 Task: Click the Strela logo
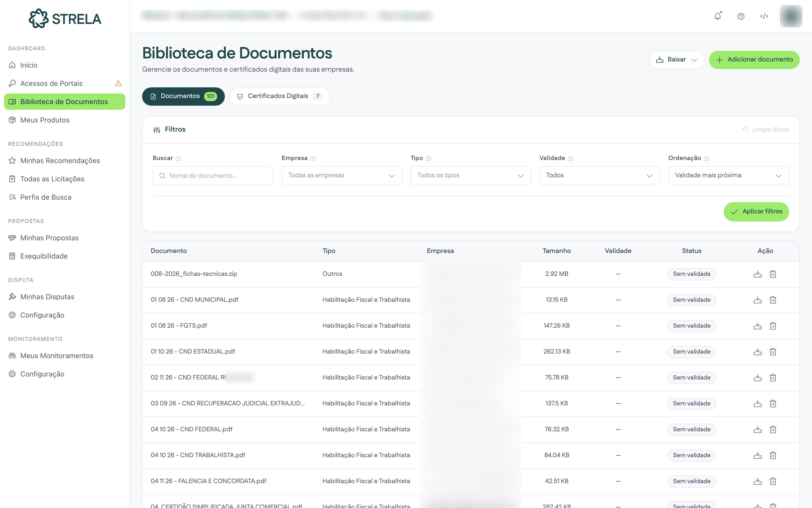65,19
